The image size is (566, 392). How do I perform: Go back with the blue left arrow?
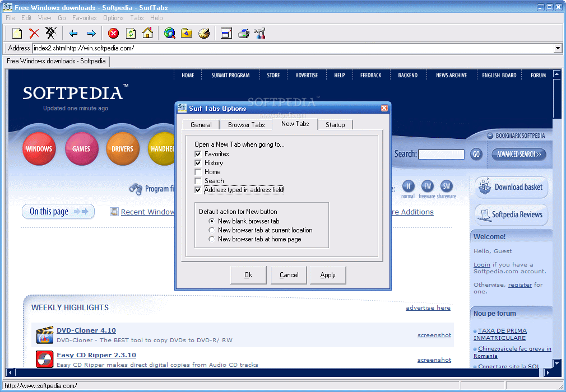pos(73,34)
